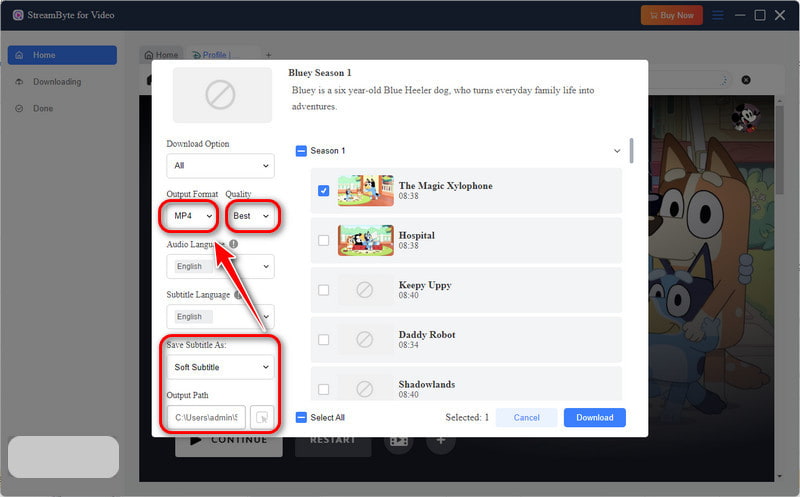Screen dimensions: 800x497
Task: Click the background page scrollbar
Action: tap(779, 148)
